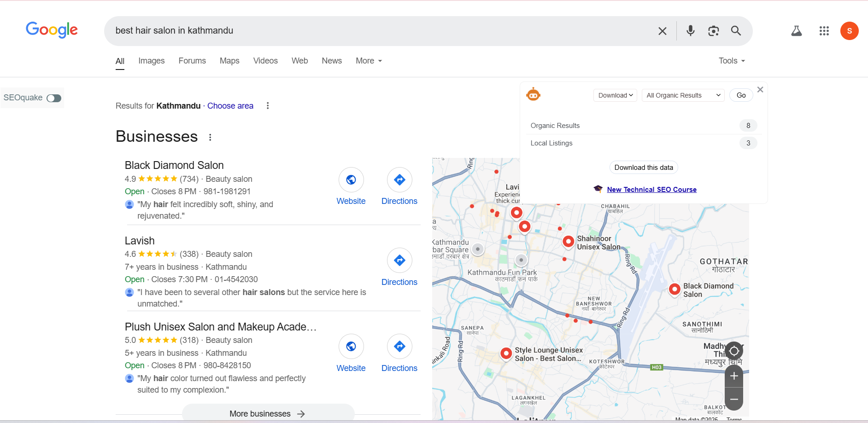Viewport: 868px width, 423px height.
Task: Open Black Diamond Salon website via globe icon
Action: (x=351, y=180)
